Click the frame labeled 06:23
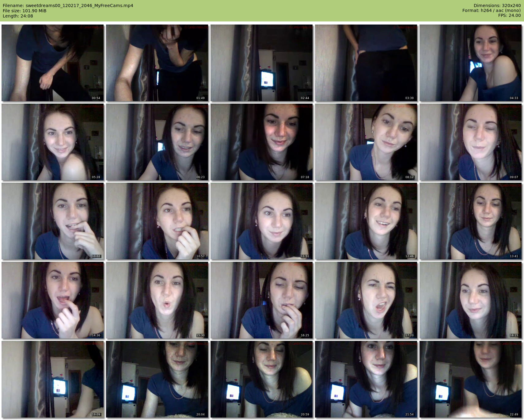This screenshot has height=420, width=524. (x=157, y=142)
